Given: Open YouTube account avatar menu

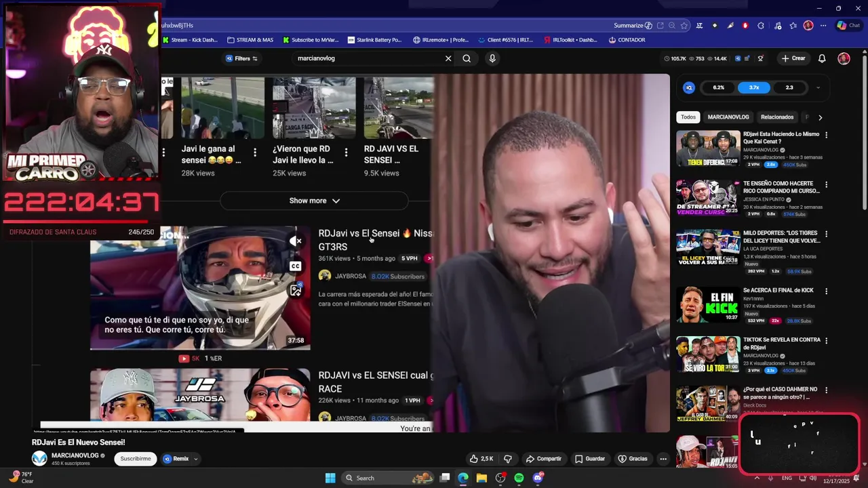Looking at the screenshot, I should (844, 58).
